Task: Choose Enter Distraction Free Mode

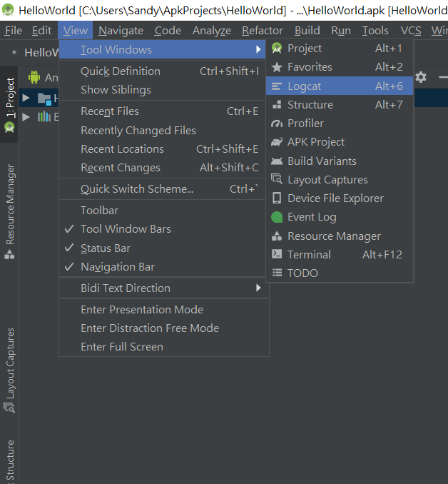Action: tap(164, 328)
